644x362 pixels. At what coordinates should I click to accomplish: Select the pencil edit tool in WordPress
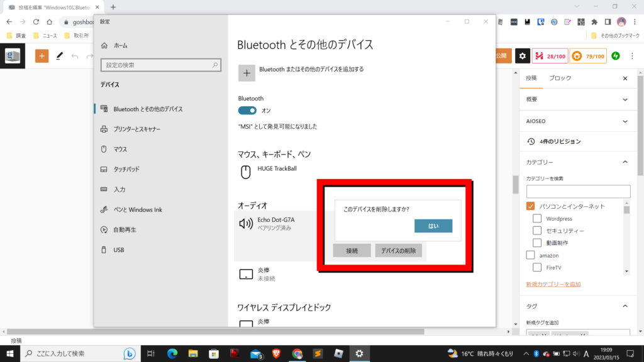(60, 56)
